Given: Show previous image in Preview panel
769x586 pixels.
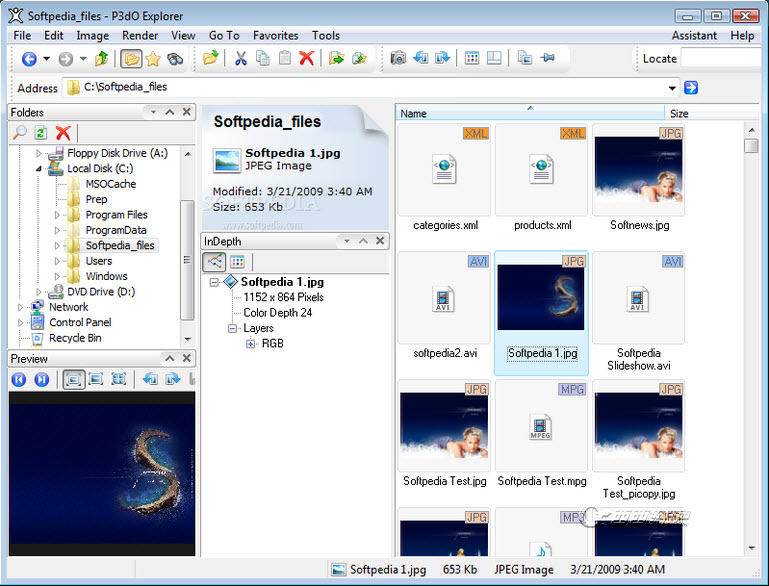Looking at the screenshot, I should (19, 379).
